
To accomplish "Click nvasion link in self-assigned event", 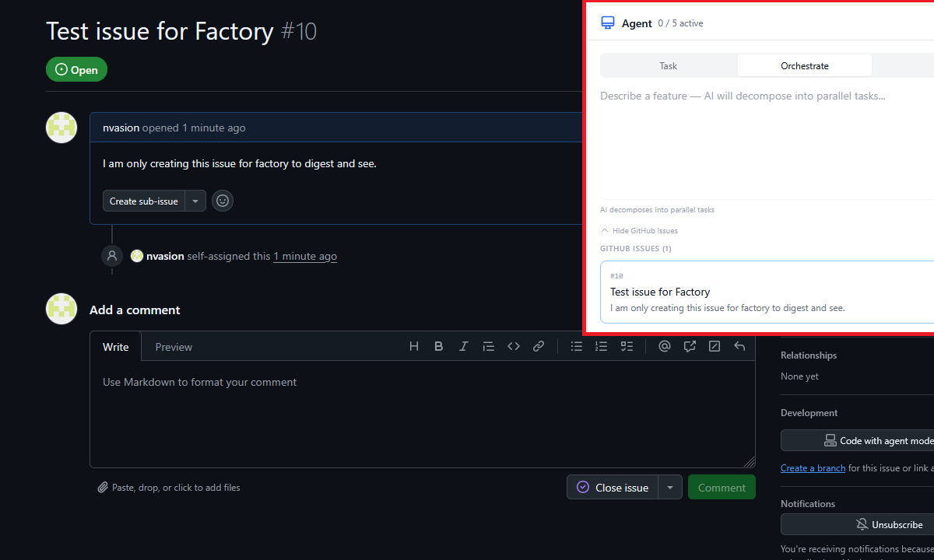I will 165,256.
